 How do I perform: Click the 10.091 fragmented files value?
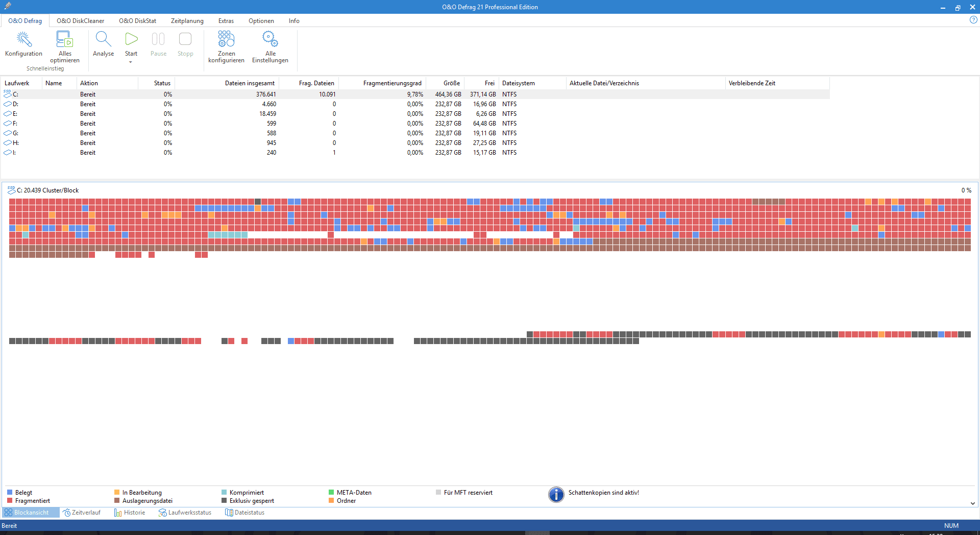[327, 94]
